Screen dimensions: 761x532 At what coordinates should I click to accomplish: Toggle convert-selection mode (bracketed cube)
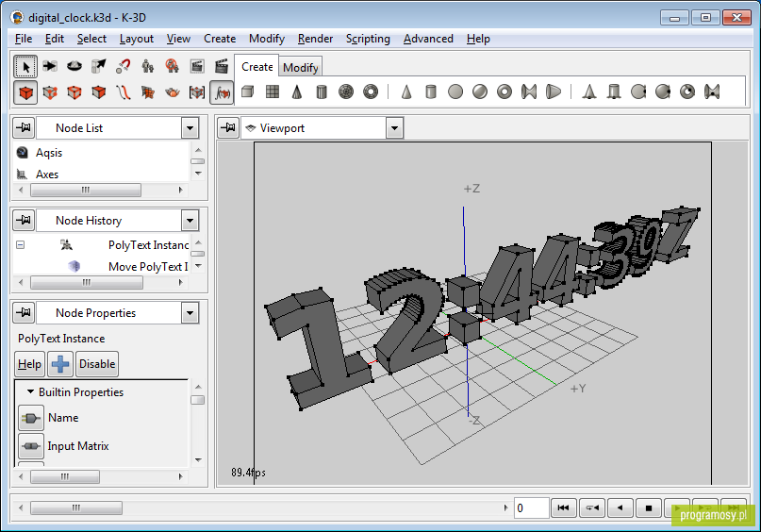point(196,92)
